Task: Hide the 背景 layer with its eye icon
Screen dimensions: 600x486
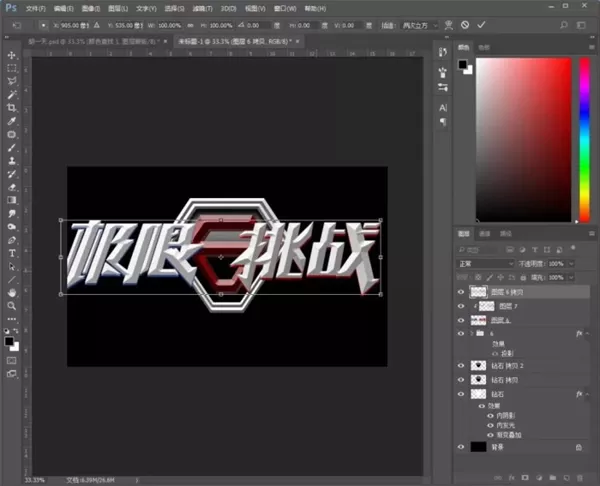Action: (461, 447)
